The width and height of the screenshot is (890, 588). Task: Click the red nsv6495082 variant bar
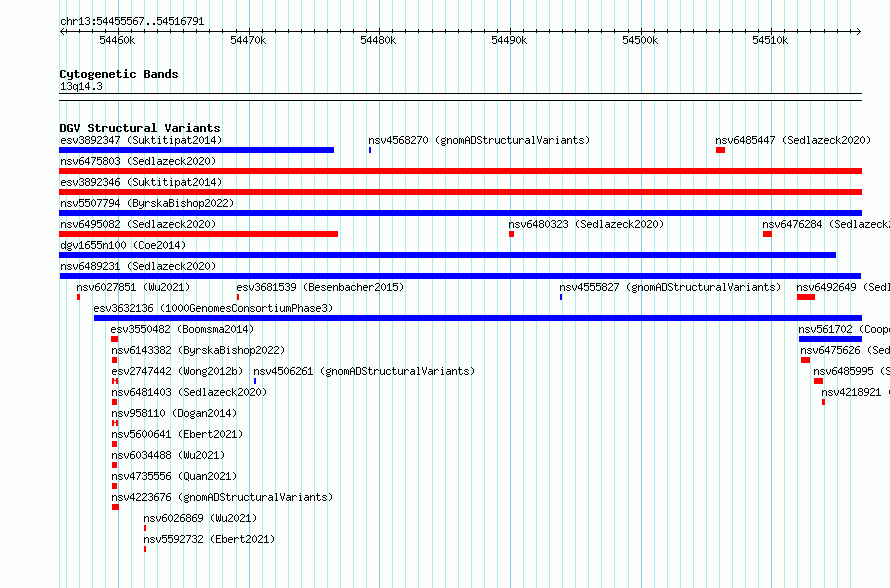199,234
